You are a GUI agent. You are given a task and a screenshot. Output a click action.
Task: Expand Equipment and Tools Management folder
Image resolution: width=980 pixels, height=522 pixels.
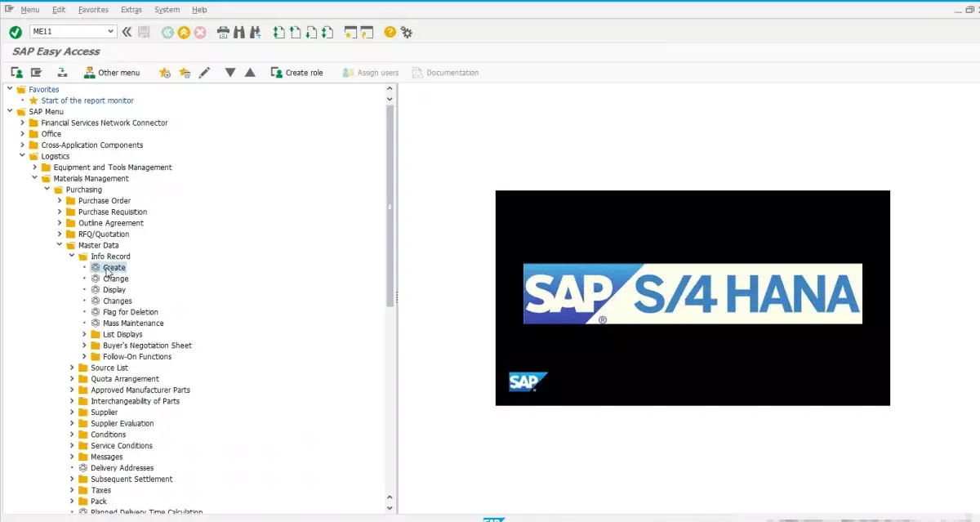click(35, 167)
